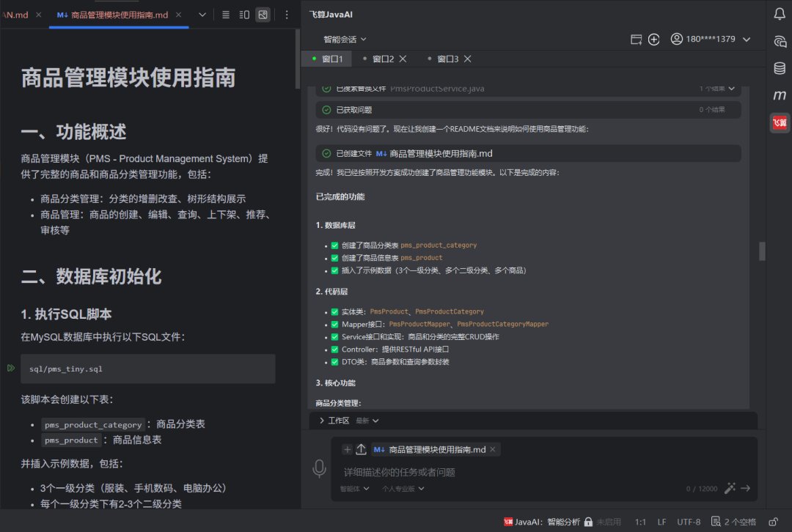
Task: Click the 1:1 cursor position indicator
Action: (x=640, y=522)
